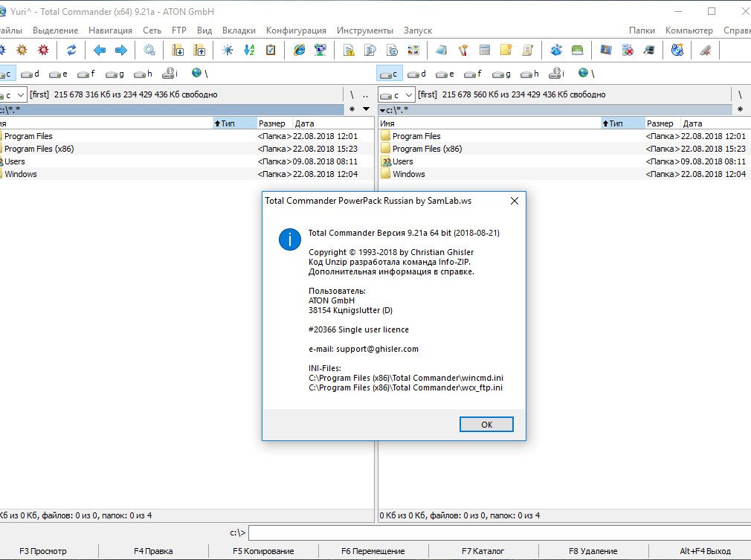Click the pack files archive icon with down arrow
751x560 pixels.
point(178,50)
